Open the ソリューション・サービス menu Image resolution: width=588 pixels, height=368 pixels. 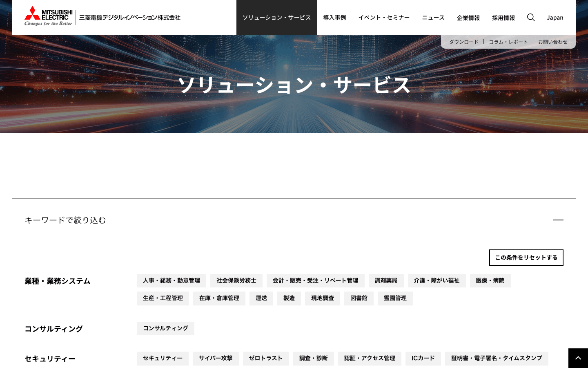coord(277,18)
